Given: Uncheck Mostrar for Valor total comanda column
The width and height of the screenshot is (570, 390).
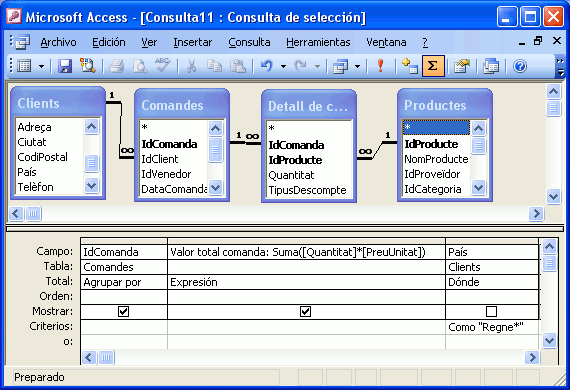Looking at the screenshot, I should [x=305, y=311].
